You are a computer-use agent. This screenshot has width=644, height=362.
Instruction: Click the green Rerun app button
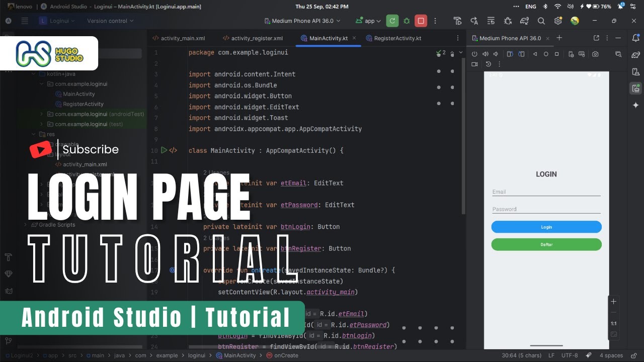(392, 21)
